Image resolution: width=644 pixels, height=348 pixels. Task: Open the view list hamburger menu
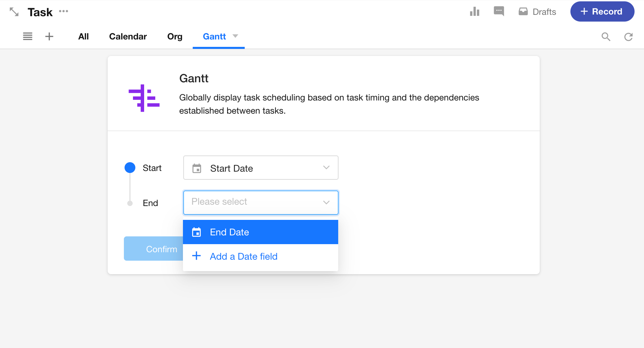point(28,36)
